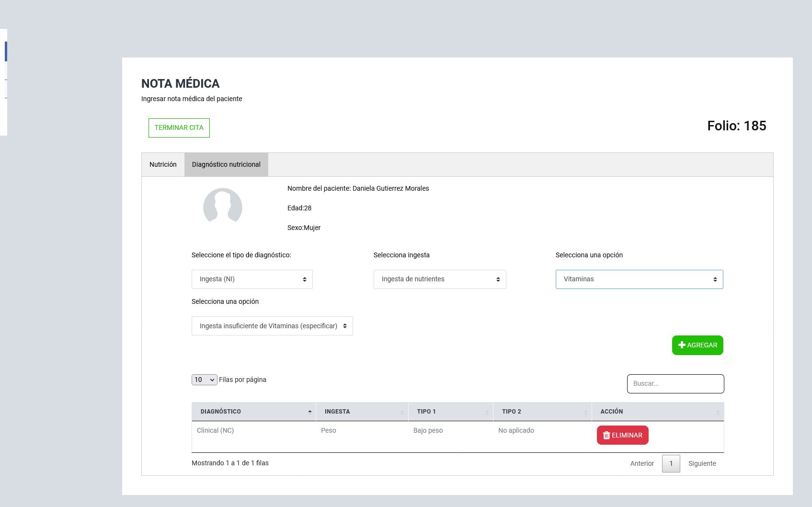This screenshot has width=812, height=507.
Task: Click page number 1 in pagination
Action: point(671,463)
